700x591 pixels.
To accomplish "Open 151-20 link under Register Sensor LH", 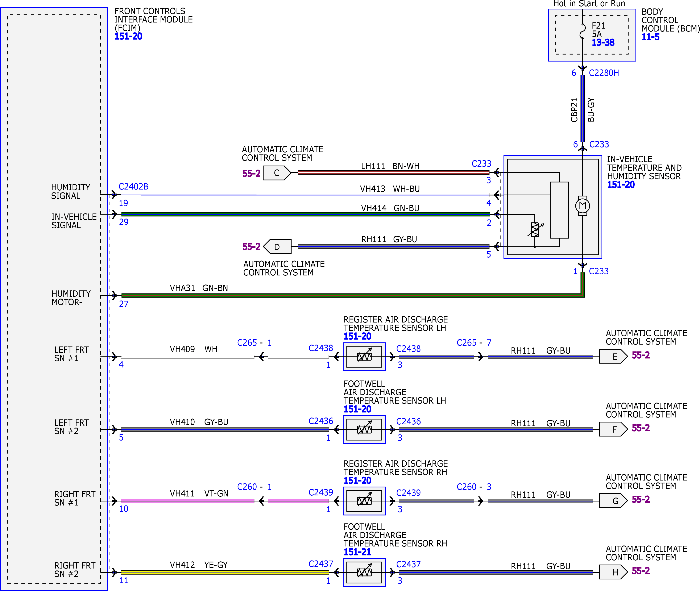I will 357,336.
